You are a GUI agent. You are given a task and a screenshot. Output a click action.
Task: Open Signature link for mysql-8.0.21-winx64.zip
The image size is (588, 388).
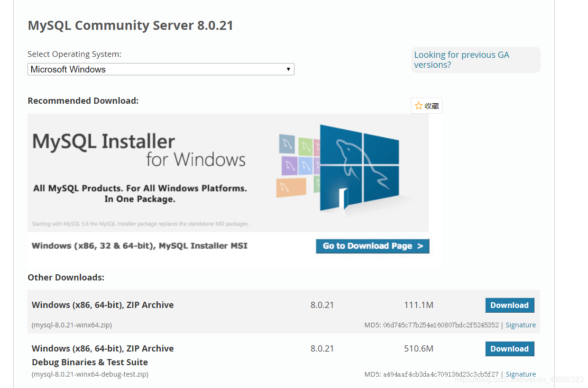coord(521,325)
